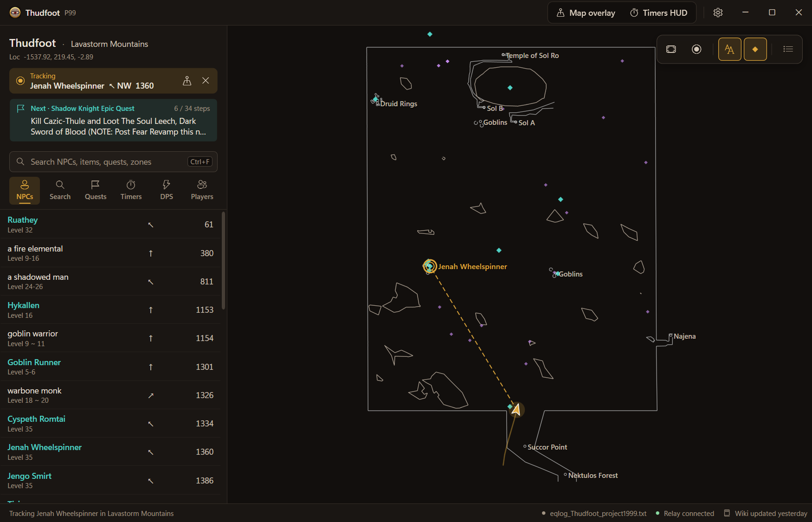Select warbone monk row
The image size is (812, 522).
[110, 395]
